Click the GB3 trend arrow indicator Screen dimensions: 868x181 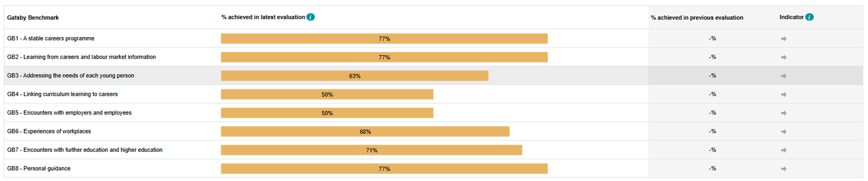tap(784, 76)
